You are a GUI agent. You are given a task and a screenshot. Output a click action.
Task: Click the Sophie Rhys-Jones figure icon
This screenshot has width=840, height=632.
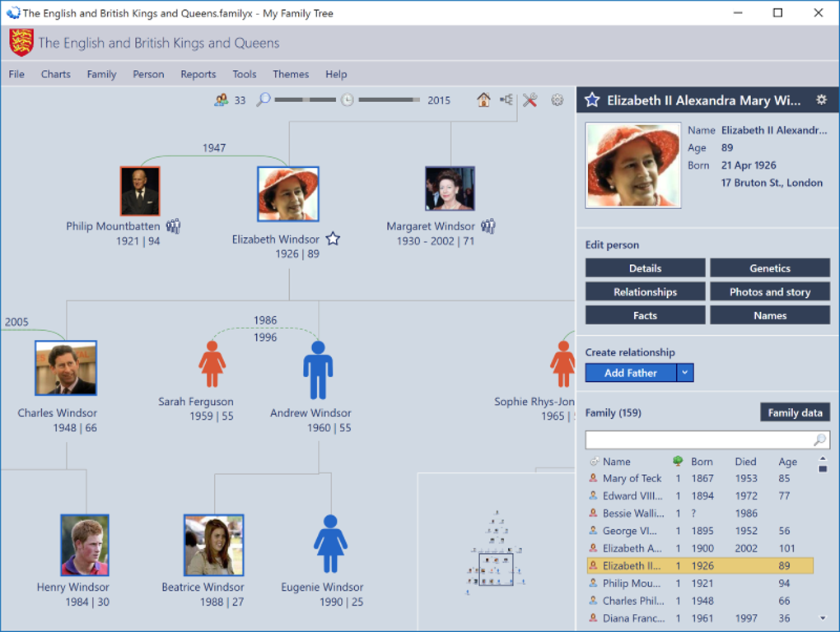562,365
